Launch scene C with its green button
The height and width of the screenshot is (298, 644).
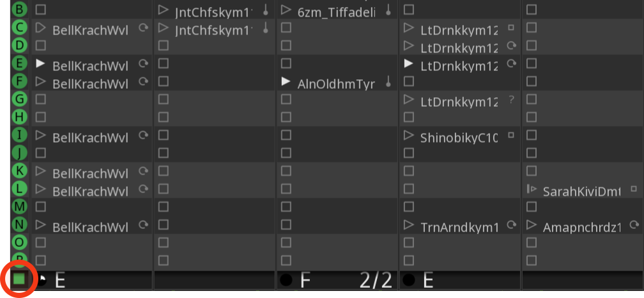point(19,28)
